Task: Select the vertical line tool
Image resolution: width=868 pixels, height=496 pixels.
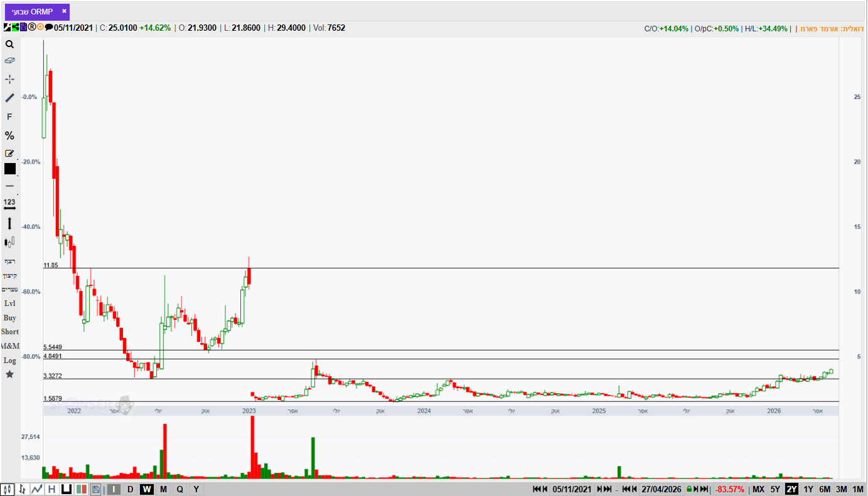Action: pyautogui.click(x=9, y=223)
